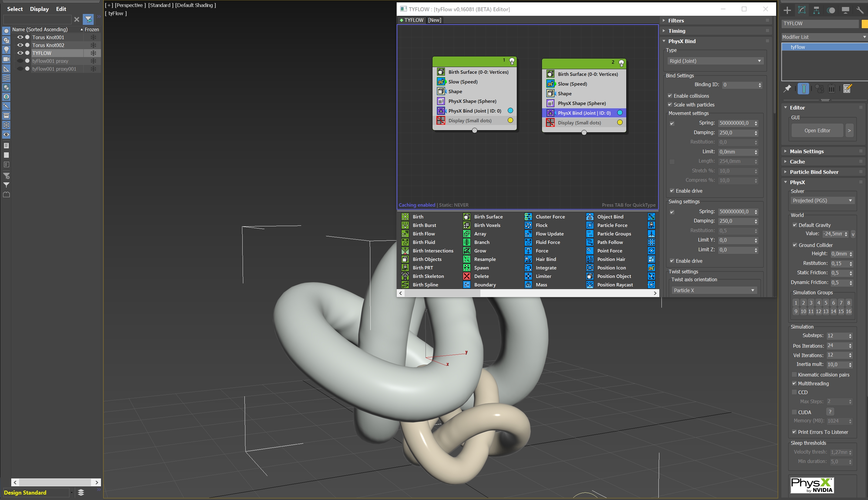Hide the TYFLOW object via eye icon
Viewport: 868px width, 500px height.
click(x=20, y=53)
